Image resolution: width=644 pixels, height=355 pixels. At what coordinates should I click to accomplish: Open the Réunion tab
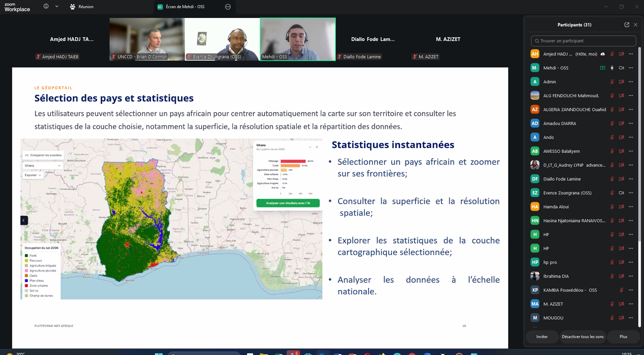[82, 7]
